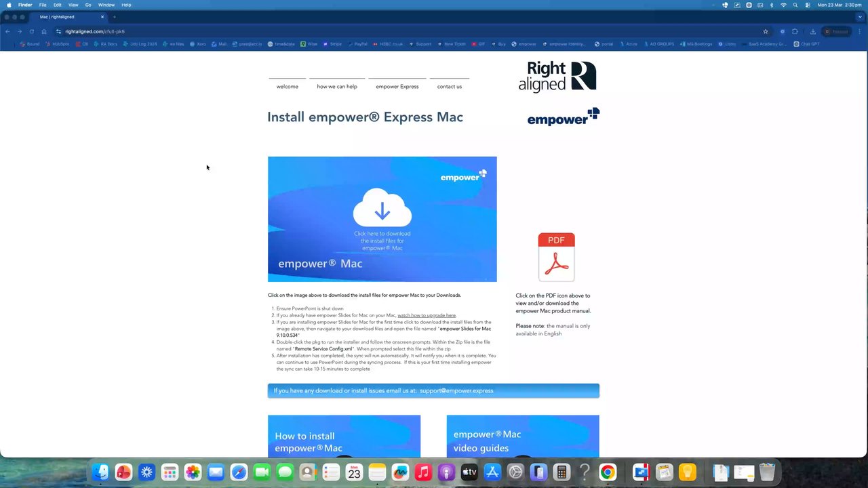Open Safari from the Dock
Viewport: 868px width, 488px height.
tap(239, 472)
